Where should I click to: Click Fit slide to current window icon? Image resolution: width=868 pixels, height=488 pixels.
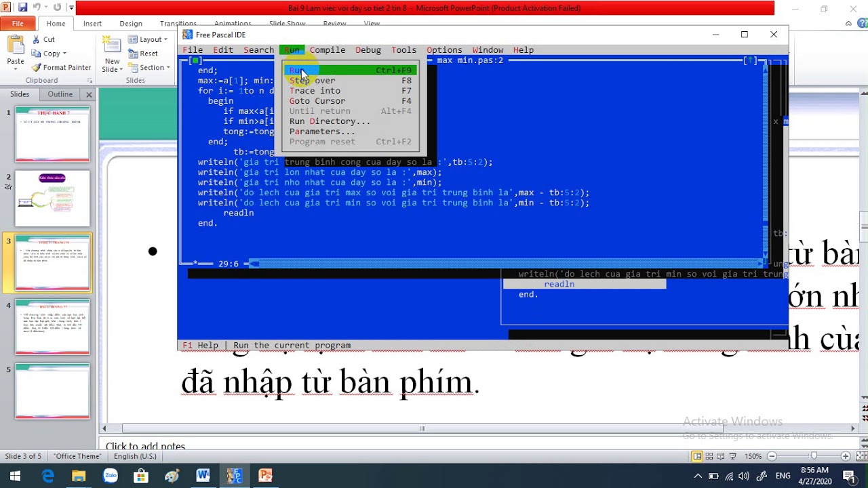859,456
